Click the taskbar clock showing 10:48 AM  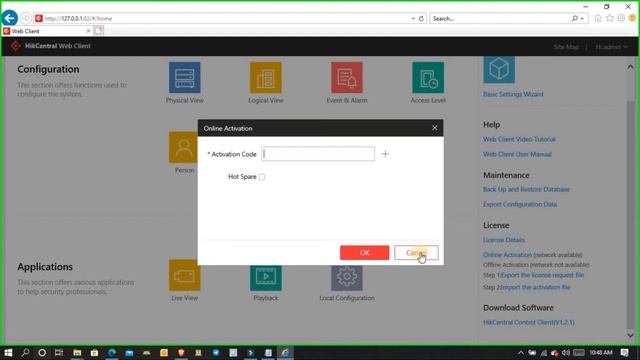click(601, 353)
